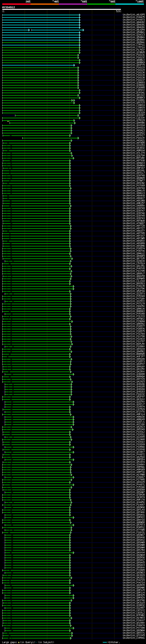Viewport: 146px width, 644px height.
Task: Click the red 20% legend color bar
Action: (x=16, y=4)
